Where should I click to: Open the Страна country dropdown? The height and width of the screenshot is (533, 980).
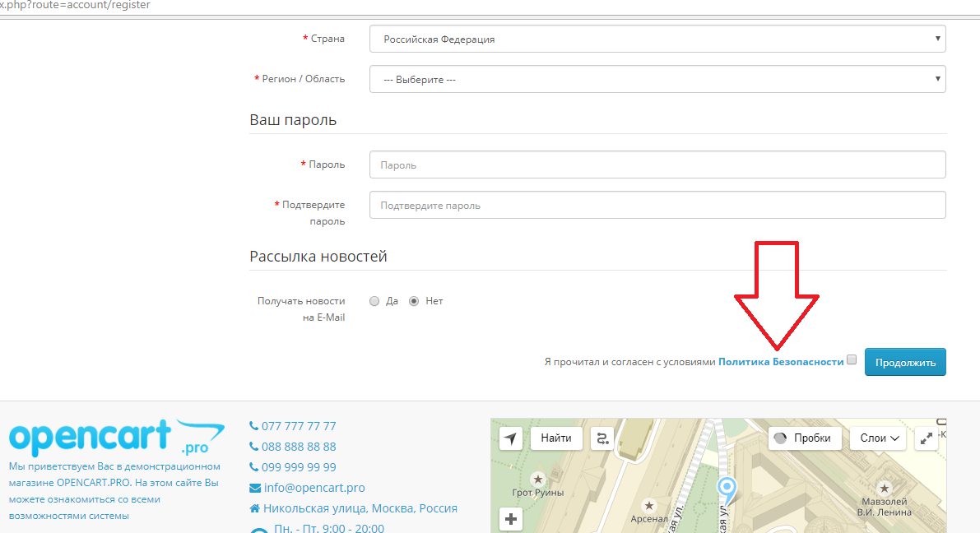click(657, 39)
